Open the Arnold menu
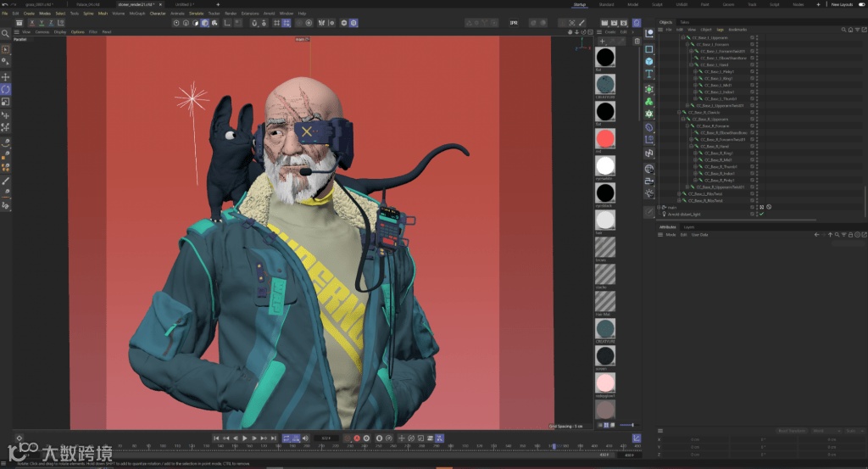Viewport: 868px width, 469px height. point(269,14)
